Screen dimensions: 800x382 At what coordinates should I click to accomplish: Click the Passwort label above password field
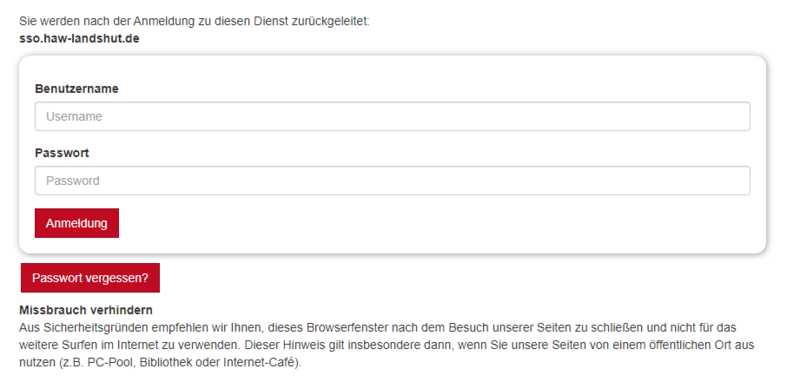coord(62,153)
